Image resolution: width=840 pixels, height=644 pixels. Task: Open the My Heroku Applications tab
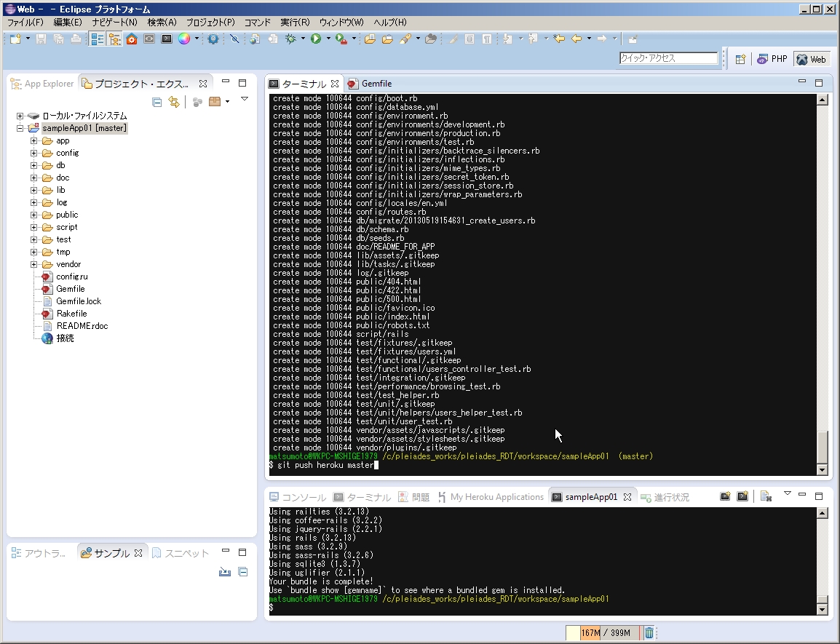(491, 497)
